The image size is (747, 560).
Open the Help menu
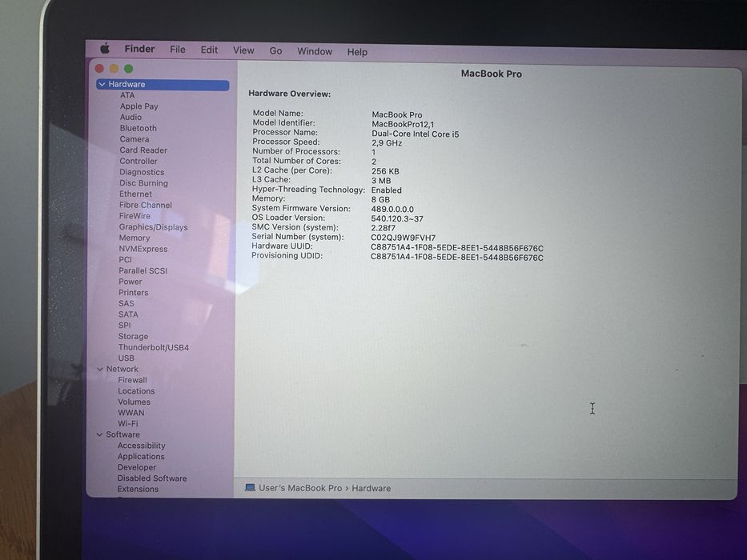357,52
